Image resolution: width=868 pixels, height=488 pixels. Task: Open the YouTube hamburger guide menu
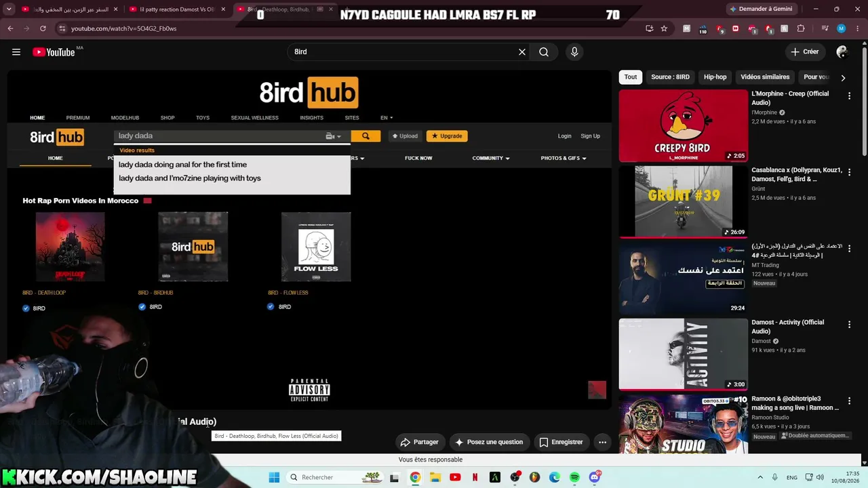(16, 52)
